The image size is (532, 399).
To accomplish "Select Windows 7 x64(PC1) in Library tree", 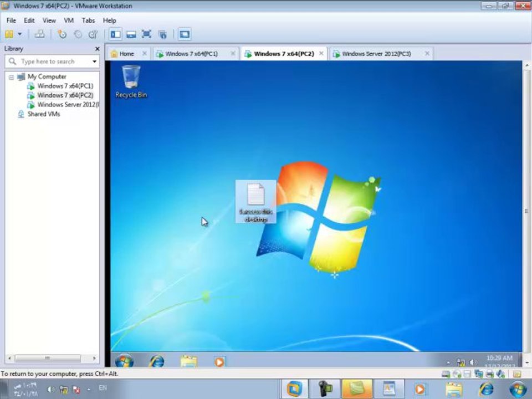I will [65, 86].
